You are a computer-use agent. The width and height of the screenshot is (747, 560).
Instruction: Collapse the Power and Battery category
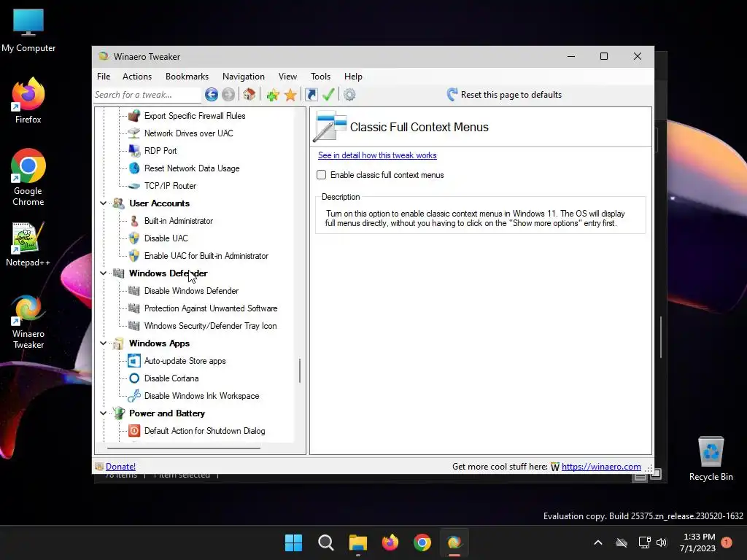tap(103, 413)
